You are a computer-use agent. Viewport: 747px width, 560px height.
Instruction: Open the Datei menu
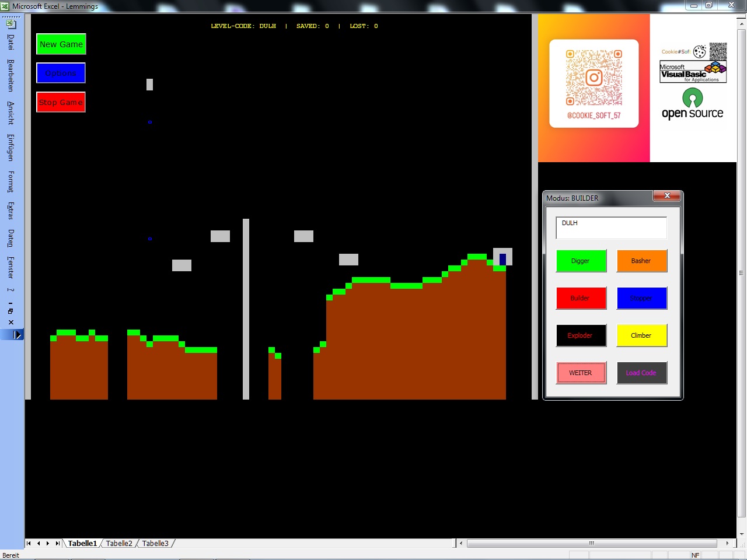11,42
